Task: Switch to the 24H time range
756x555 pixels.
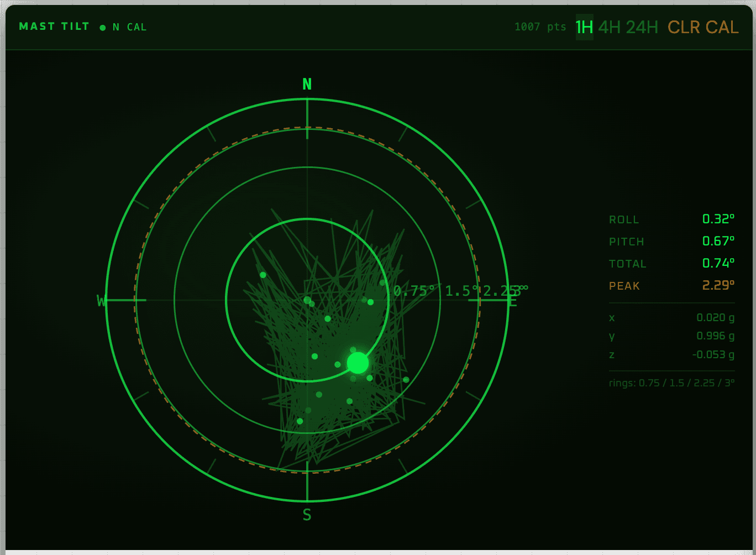Action: (642, 27)
